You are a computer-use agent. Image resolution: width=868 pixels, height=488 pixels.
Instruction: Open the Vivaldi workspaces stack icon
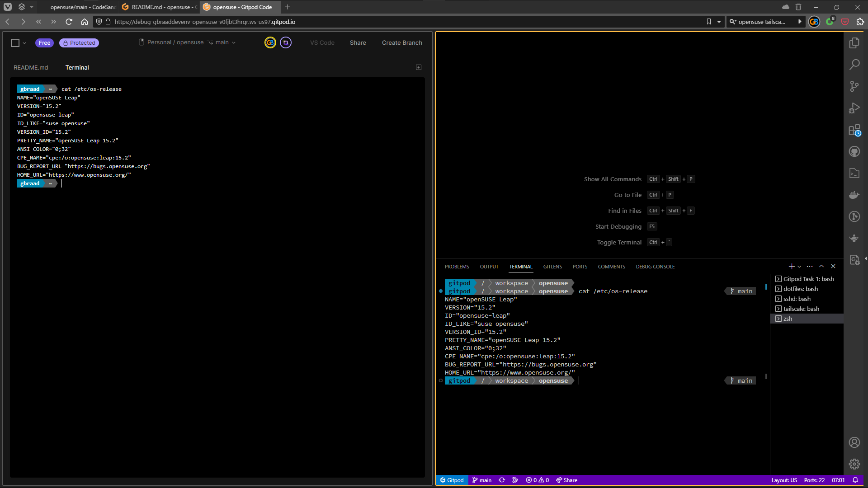[22, 7]
